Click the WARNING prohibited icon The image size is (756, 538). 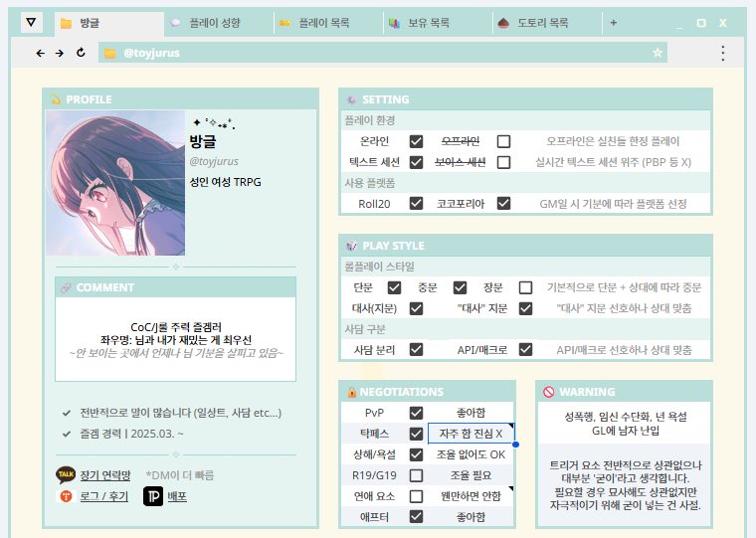tap(549, 392)
